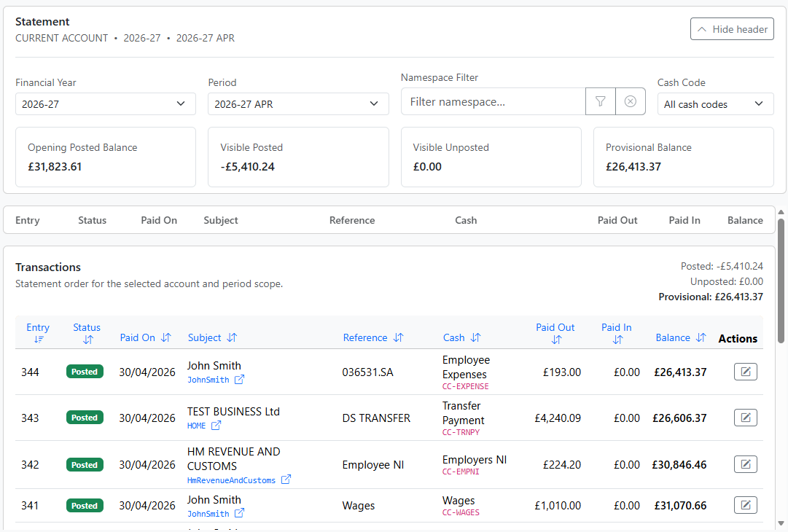Click the paid out amount '£4,240.09'

(x=558, y=418)
